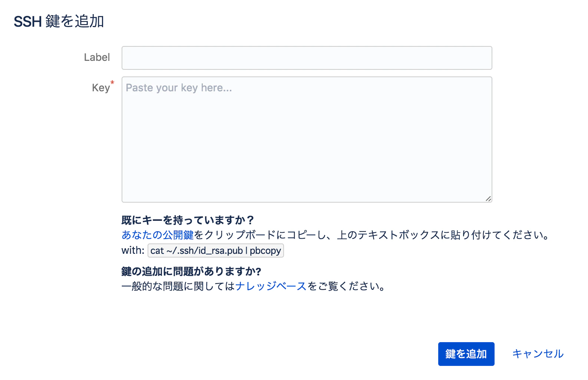Click the Label field caption
This screenshot has width=588, height=380.
(97, 58)
